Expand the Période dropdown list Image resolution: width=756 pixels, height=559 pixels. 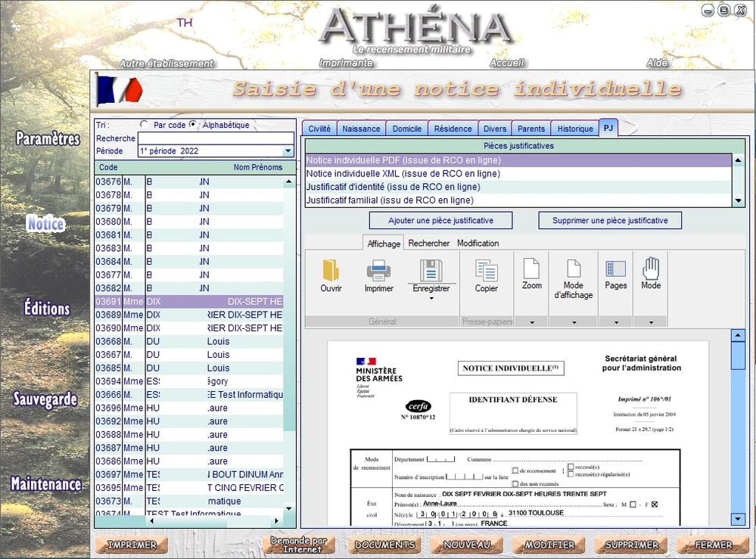point(288,151)
